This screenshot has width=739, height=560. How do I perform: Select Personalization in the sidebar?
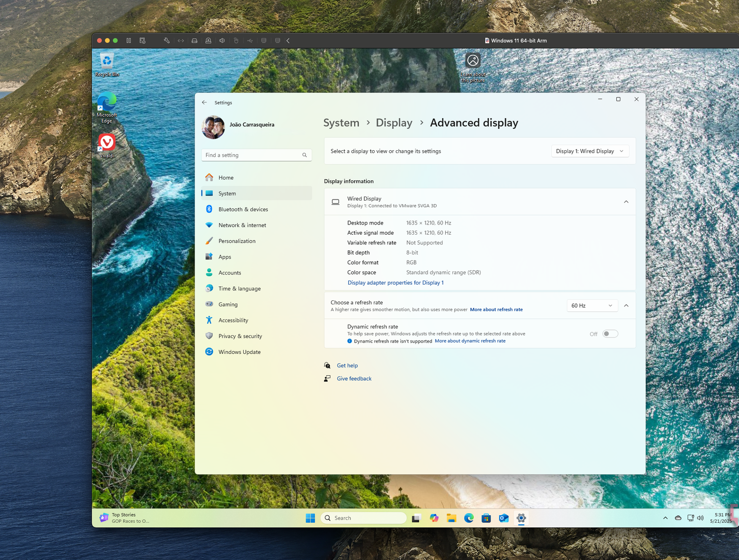click(237, 241)
